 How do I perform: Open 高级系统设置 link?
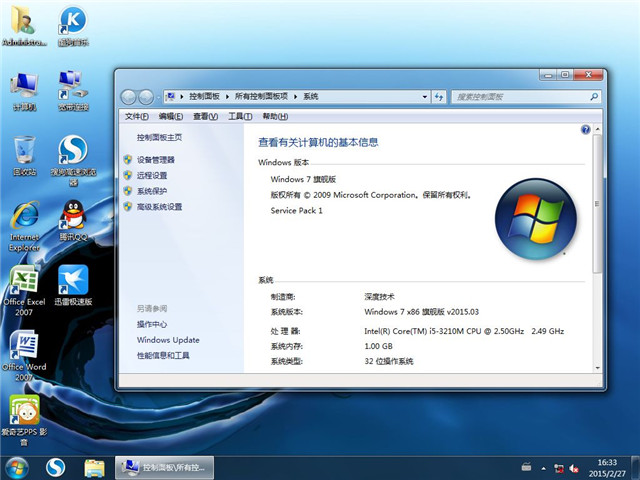[x=159, y=207]
